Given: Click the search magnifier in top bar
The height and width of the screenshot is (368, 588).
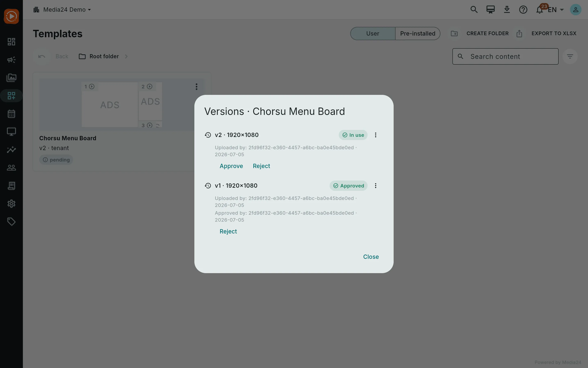Looking at the screenshot, I should pos(474,10).
